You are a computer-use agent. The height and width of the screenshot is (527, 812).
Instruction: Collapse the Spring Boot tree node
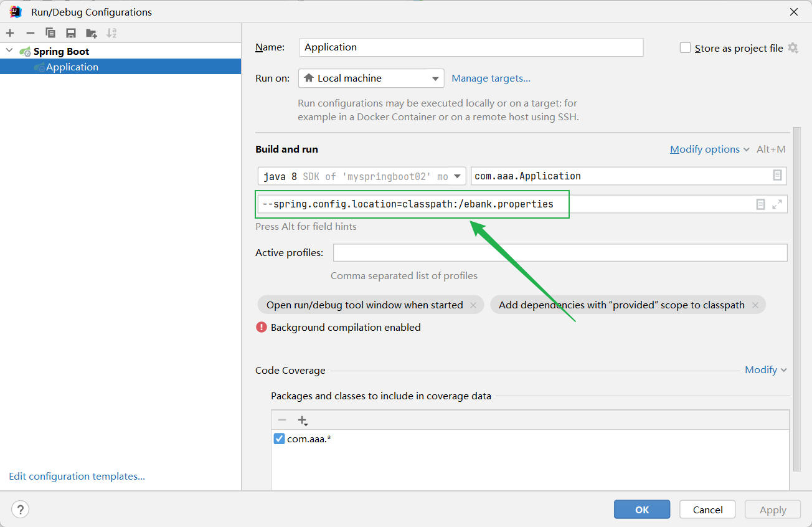tap(9, 51)
